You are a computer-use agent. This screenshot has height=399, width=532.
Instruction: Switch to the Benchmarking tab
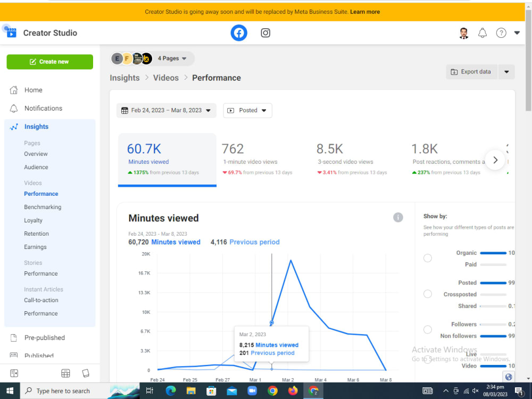tap(43, 207)
